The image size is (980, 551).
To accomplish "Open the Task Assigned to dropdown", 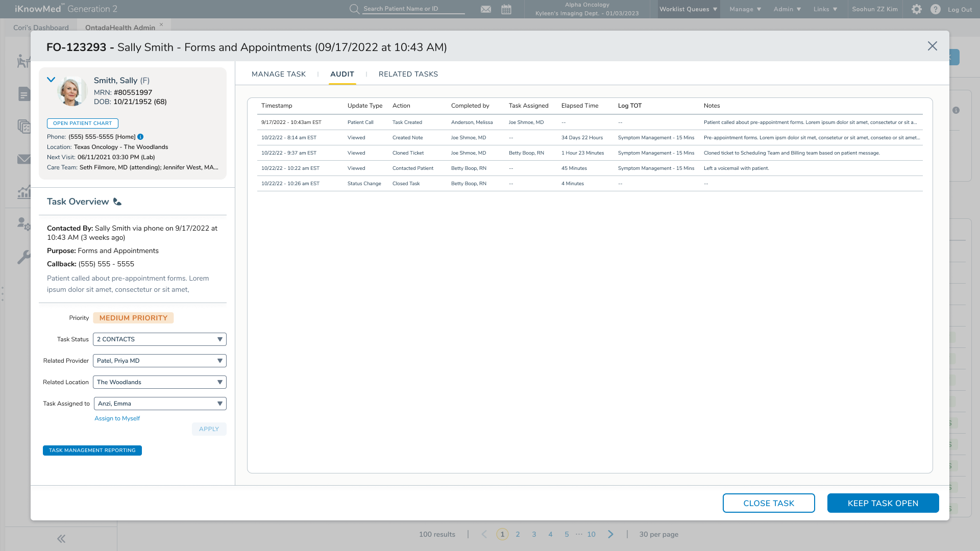I will click(x=160, y=404).
